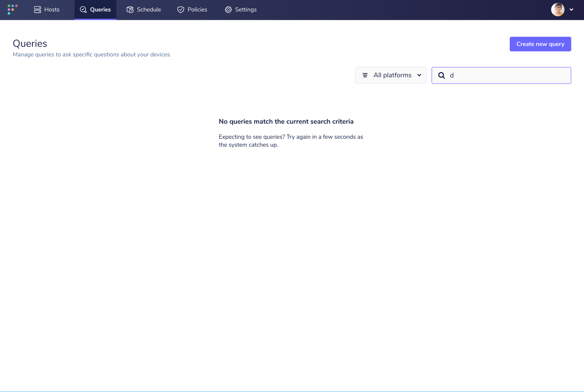
Task: Open the platforms filter chevron arrow
Action: [x=419, y=75]
